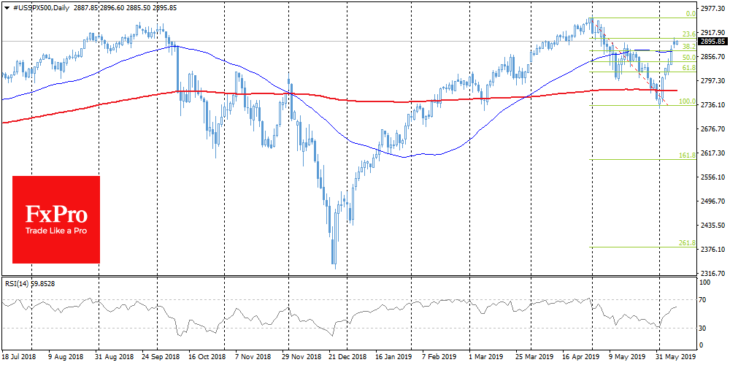Click the RSI 30 level label
The image size is (730, 365).
point(703,329)
